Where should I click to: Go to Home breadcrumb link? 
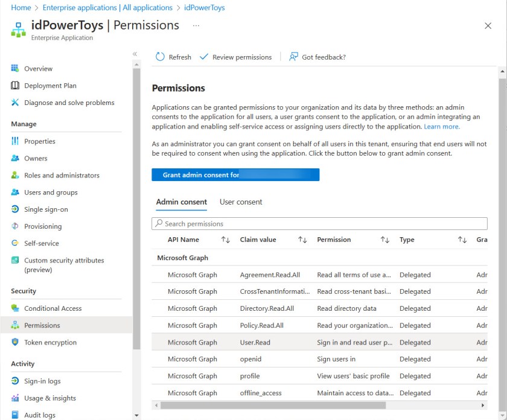[x=21, y=7]
